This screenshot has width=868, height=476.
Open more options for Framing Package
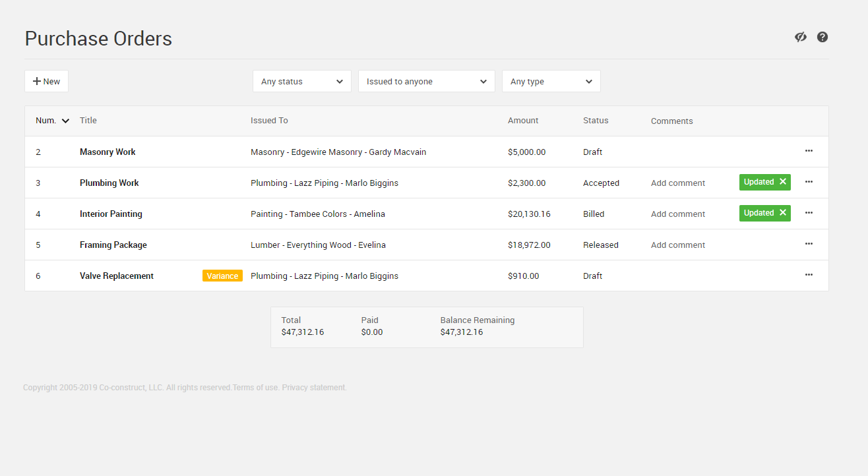coord(809,244)
